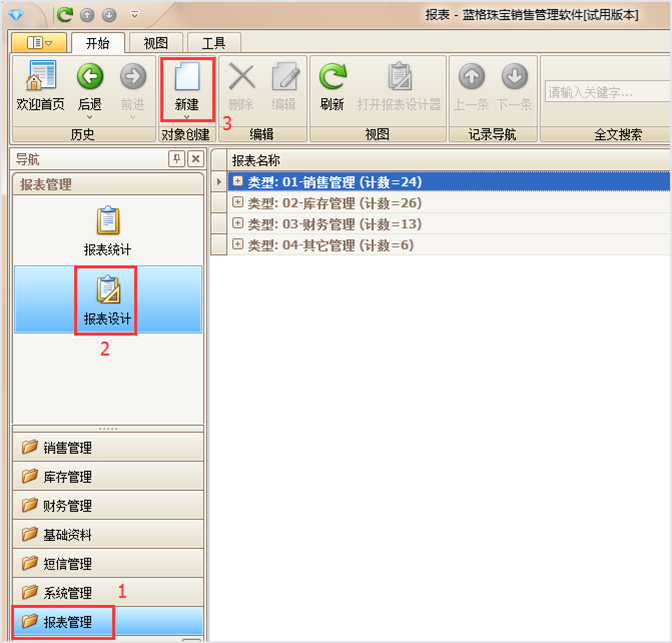Switch to the 视图 ribbon tab
The image size is (672, 643).
[156, 43]
